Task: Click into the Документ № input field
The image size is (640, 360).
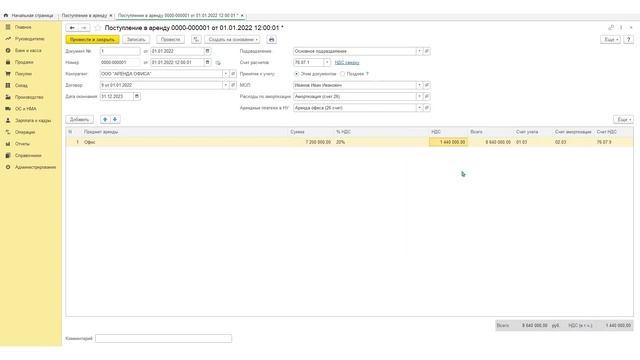Action: (x=120, y=51)
